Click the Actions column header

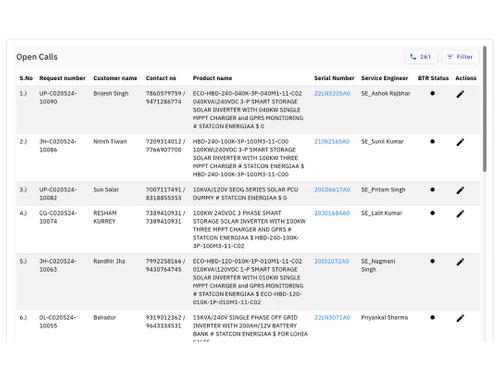pyautogui.click(x=466, y=78)
